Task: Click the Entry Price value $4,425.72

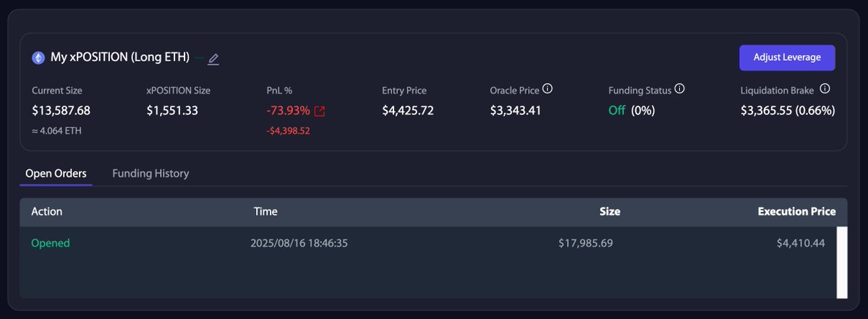Action: click(x=408, y=111)
